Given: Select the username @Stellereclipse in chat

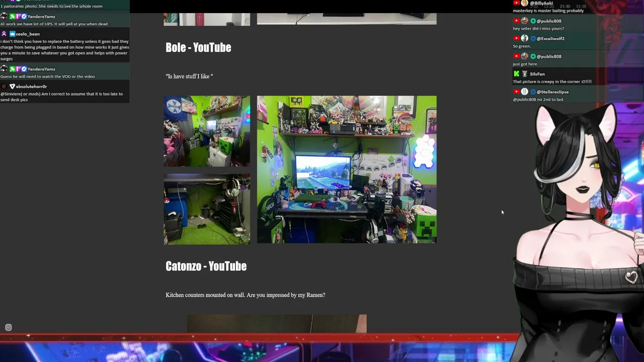Looking at the screenshot, I should [x=552, y=92].
